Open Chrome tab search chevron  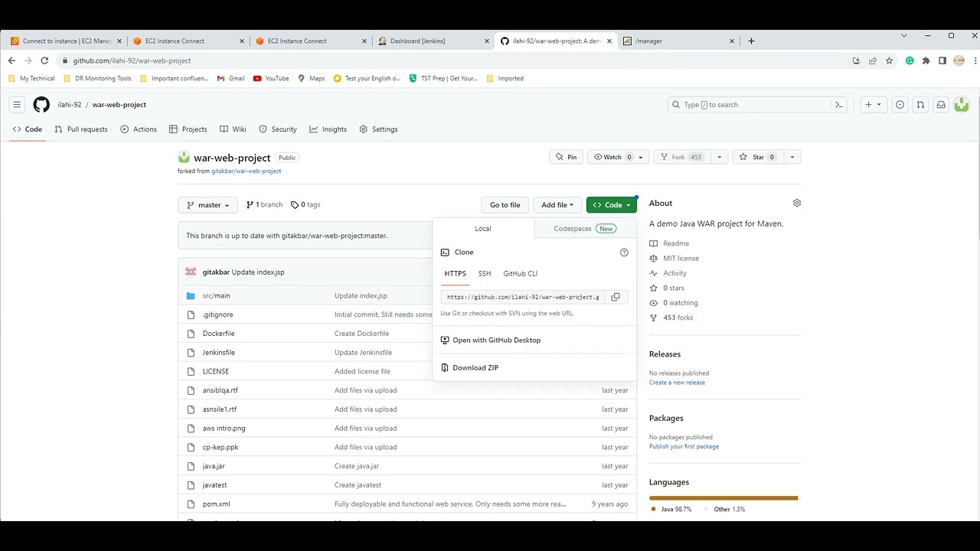[x=904, y=35]
